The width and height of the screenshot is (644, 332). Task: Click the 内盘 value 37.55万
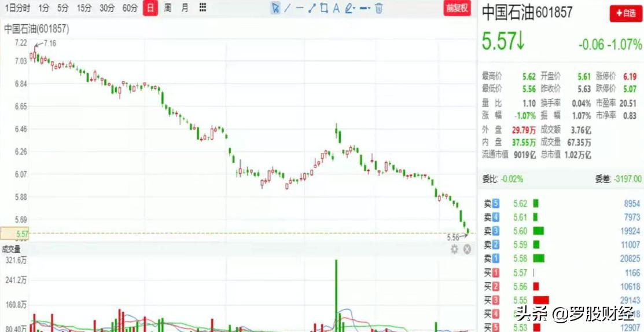pyautogui.click(x=524, y=143)
